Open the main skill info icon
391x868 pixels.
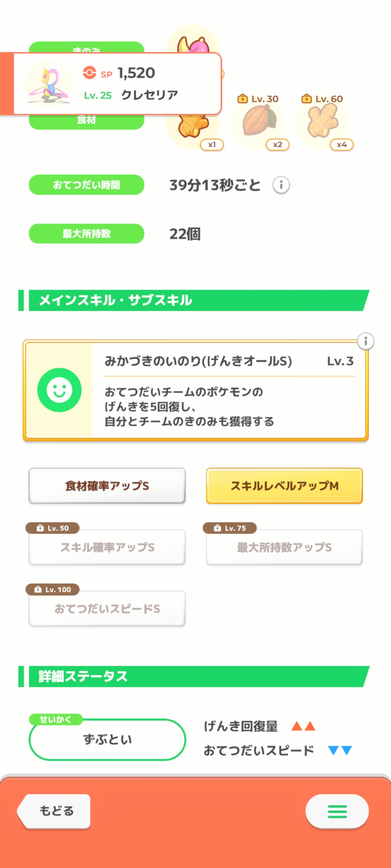[x=366, y=341]
